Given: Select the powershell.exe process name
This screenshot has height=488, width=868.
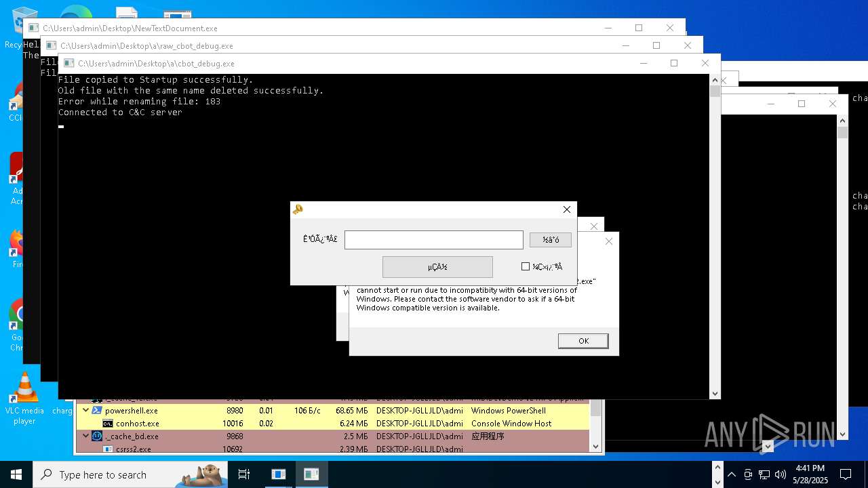Looking at the screenshot, I should [131, 410].
